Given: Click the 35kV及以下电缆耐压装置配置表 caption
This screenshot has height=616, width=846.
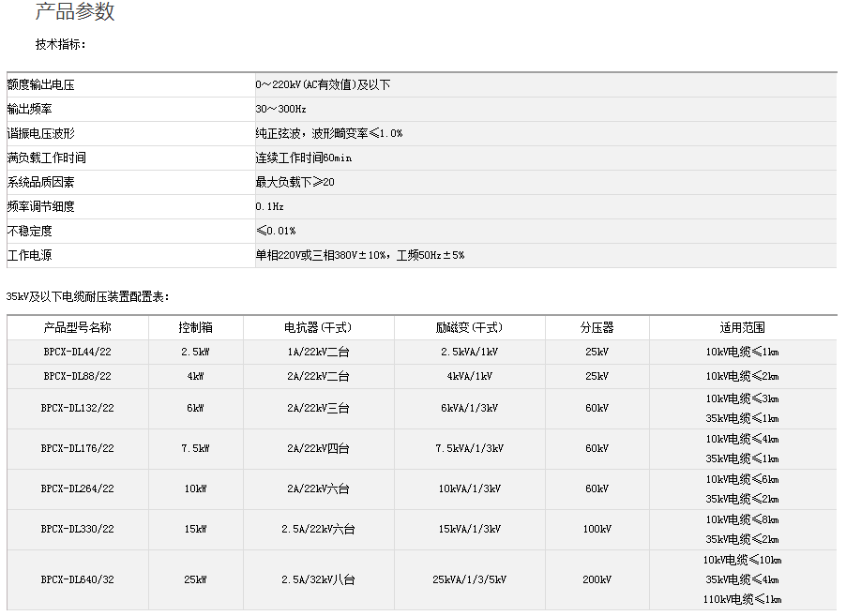Looking at the screenshot, I should tap(87, 296).
